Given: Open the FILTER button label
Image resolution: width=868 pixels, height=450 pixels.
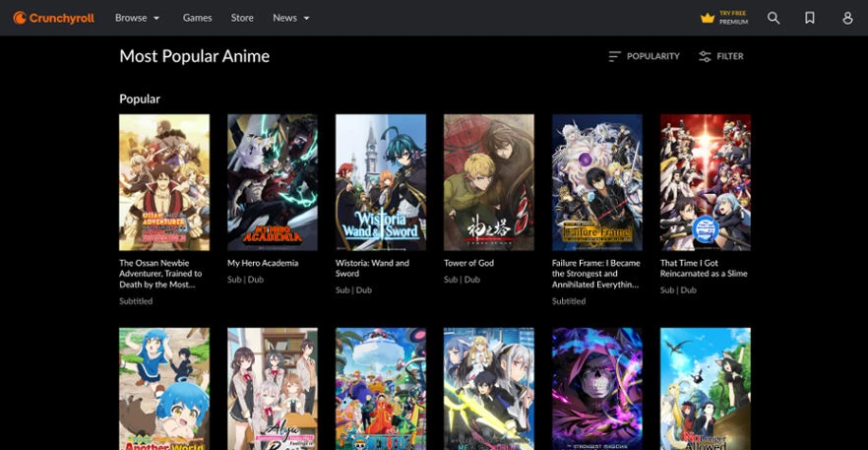Looking at the screenshot, I should tap(730, 56).
